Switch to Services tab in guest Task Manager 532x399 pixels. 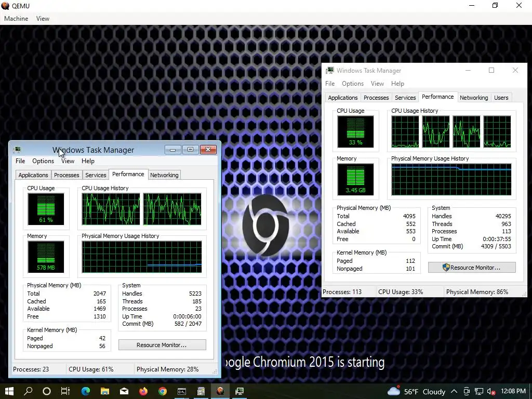(x=96, y=175)
